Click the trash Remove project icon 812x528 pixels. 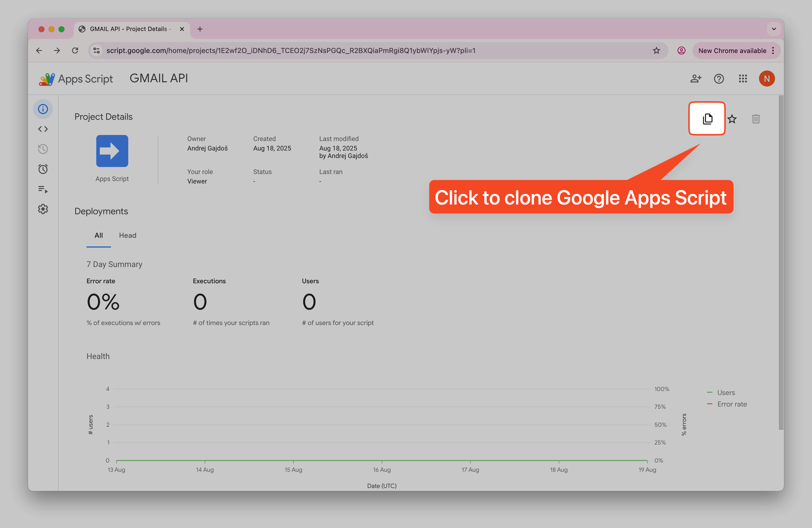pos(756,119)
